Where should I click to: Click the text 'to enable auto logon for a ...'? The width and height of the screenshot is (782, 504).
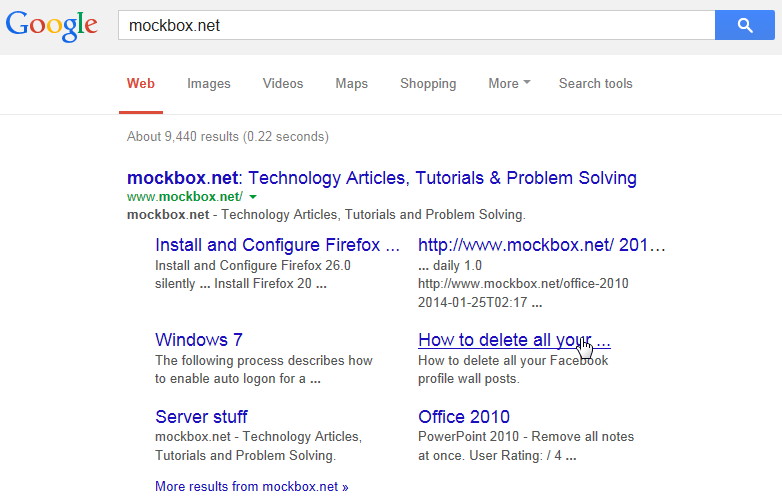tap(238, 379)
